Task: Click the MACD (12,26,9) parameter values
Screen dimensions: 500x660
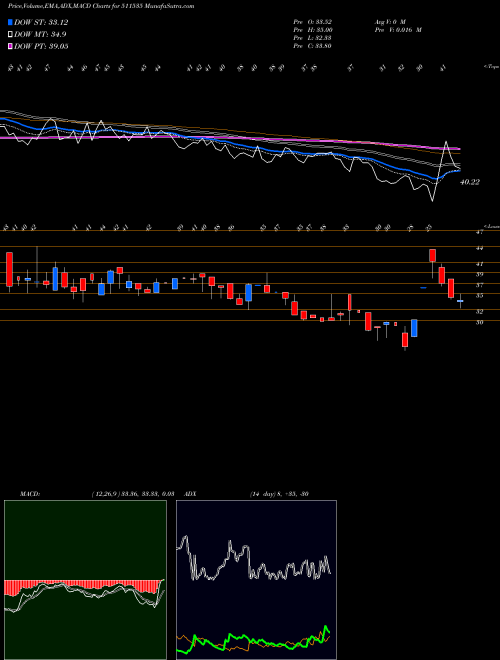Action: click(x=132, y=494)
